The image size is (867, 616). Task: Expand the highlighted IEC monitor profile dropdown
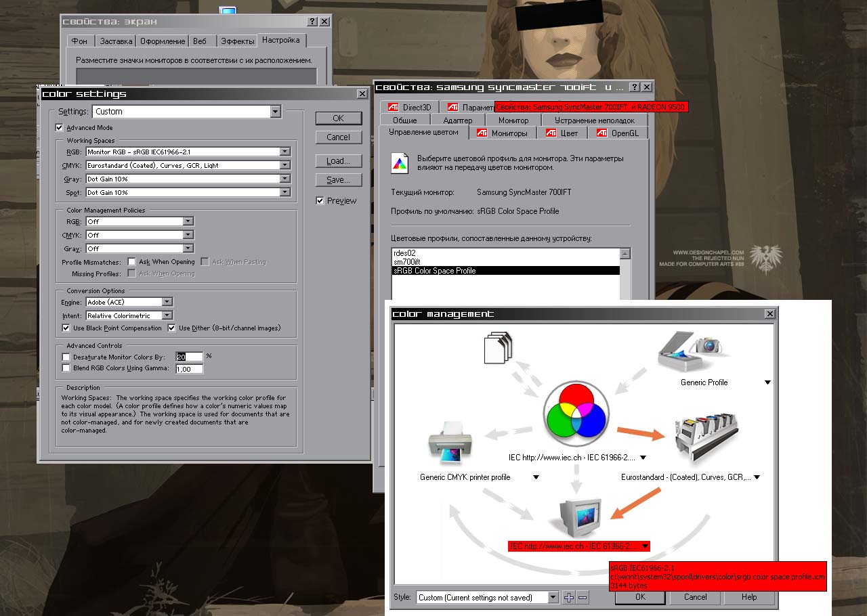646,546
